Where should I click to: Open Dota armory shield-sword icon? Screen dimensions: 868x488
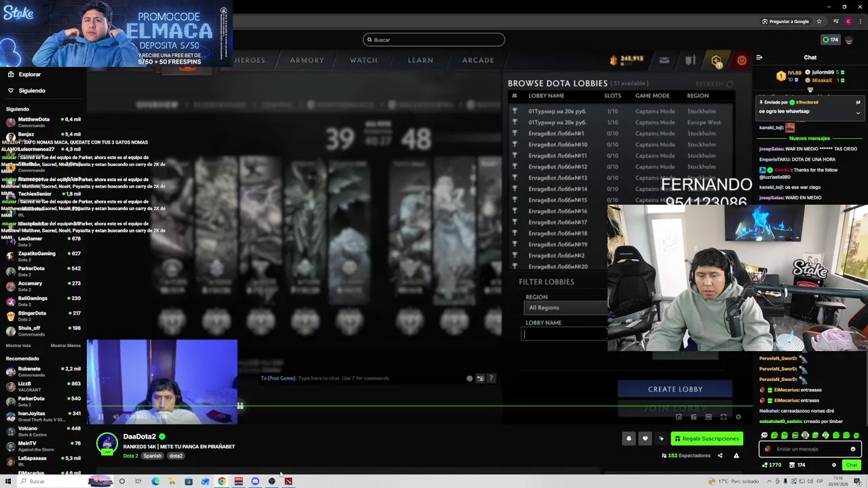pyautogui.click(x=690, y=60)
